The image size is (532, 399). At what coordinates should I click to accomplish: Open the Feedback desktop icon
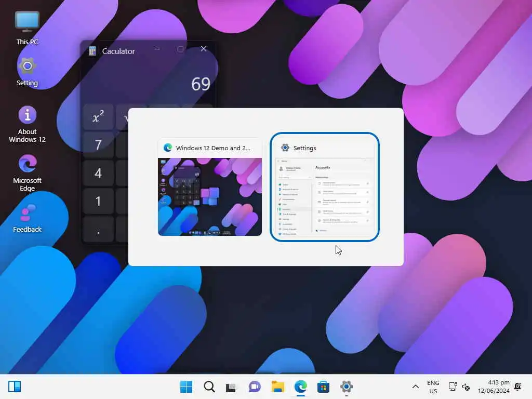(x=27, y=218)
